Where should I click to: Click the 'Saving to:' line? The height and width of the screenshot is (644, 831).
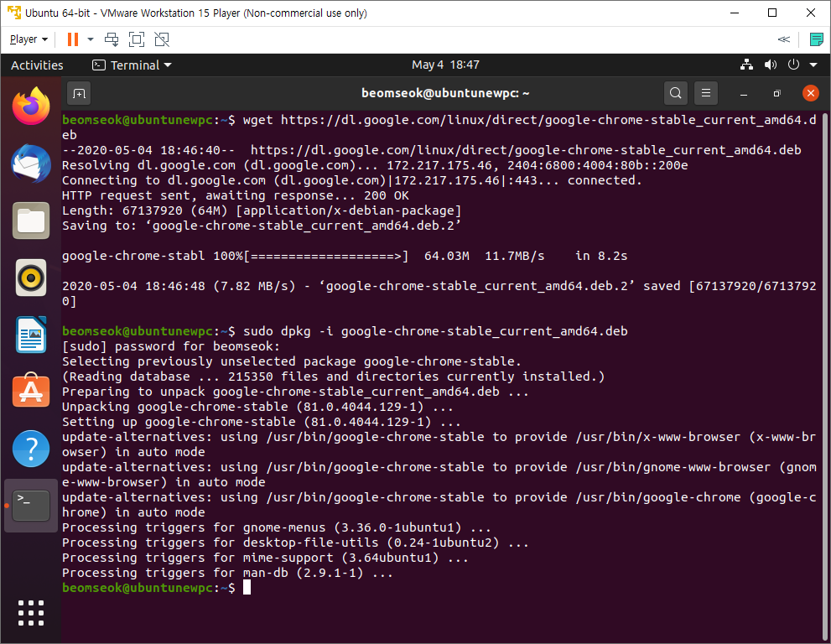tap(262, 226)
